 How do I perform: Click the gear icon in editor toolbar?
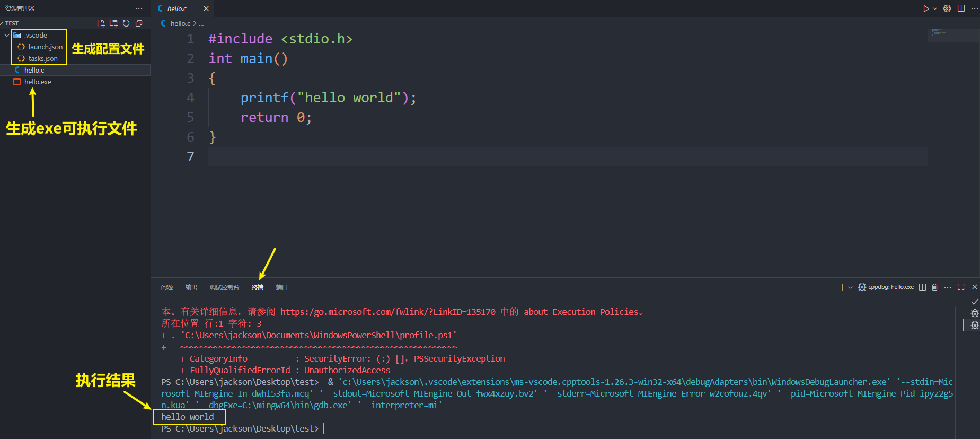(x=947, y=8)
